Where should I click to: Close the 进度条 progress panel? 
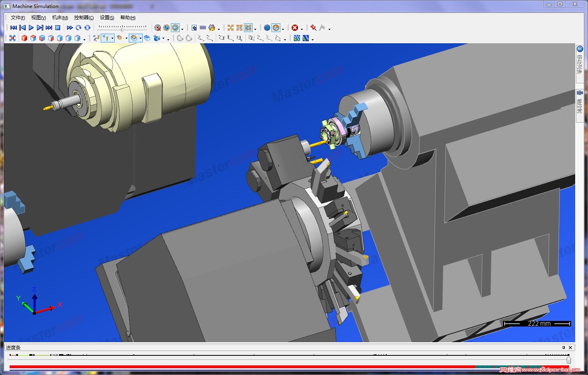coord(570,347)
